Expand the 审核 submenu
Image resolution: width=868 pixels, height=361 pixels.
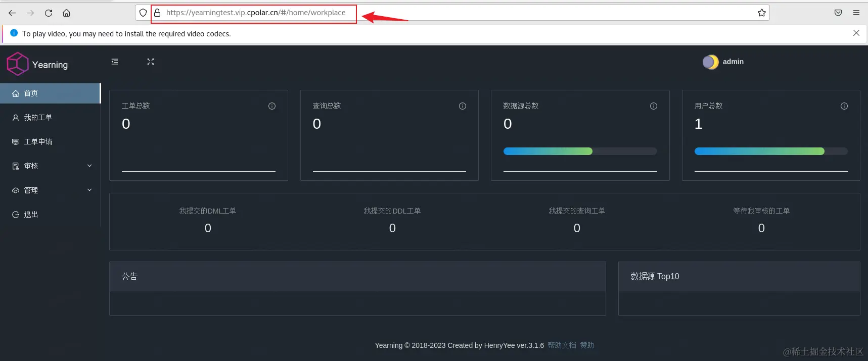pos(50,166)
